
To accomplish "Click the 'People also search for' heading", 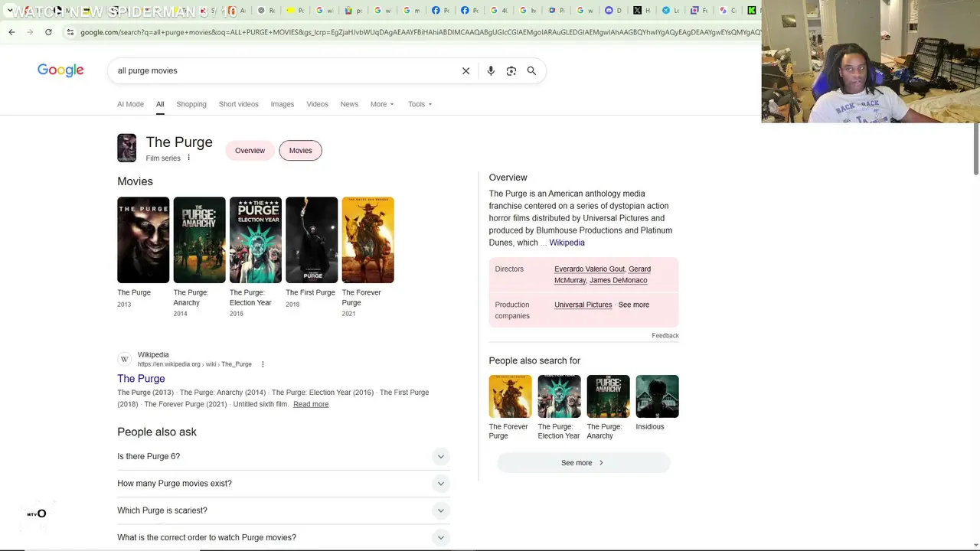I will (x=534, y=360).
